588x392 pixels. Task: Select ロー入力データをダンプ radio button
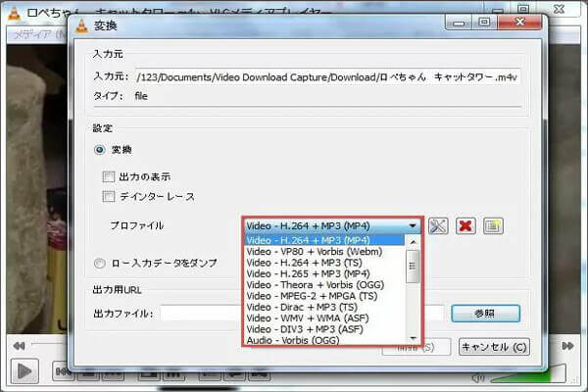(x=99, y=264)
